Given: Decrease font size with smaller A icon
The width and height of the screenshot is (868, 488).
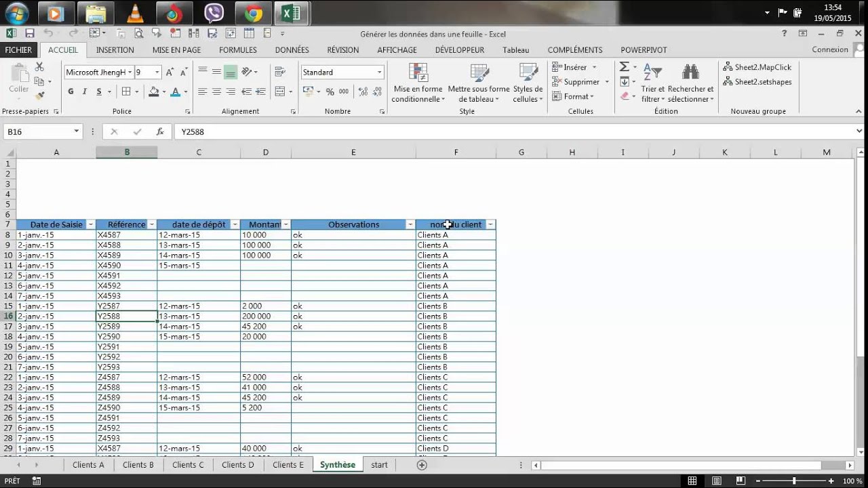Looking at the screenshot, I should (x=183, y=72).
